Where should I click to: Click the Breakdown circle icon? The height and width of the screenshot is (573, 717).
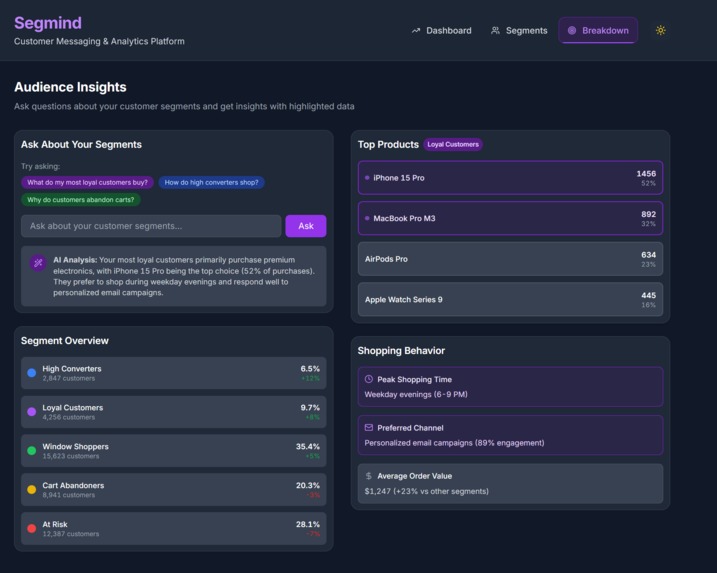point(572,31)
